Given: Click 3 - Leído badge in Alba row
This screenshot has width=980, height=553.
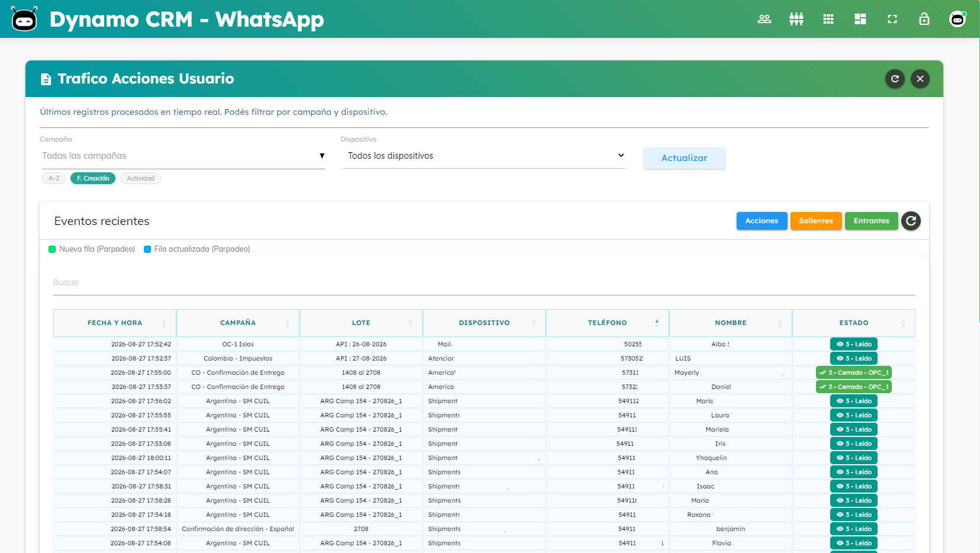Looking at the screenshot, I should tap(854, 344).
